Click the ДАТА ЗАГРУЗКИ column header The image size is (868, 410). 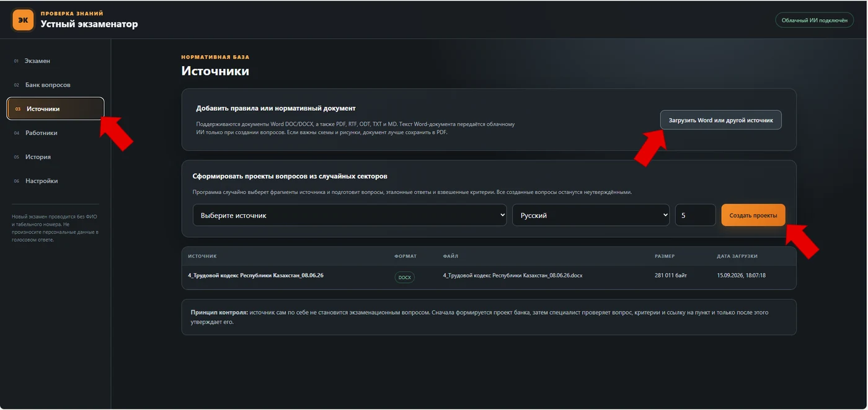(737, 256)
